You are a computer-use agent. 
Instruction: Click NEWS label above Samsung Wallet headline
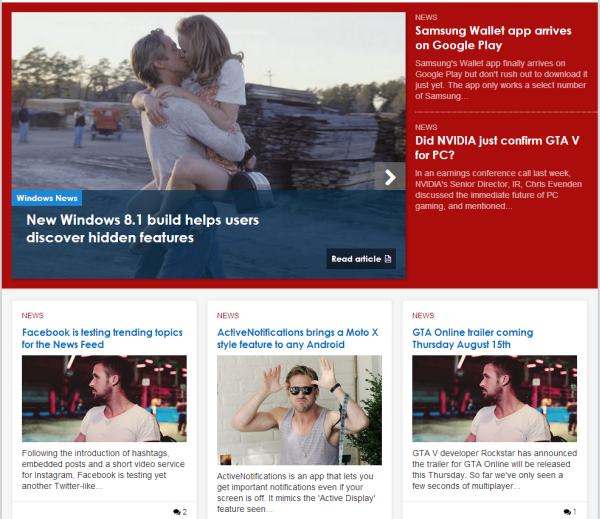click(426, 18)
